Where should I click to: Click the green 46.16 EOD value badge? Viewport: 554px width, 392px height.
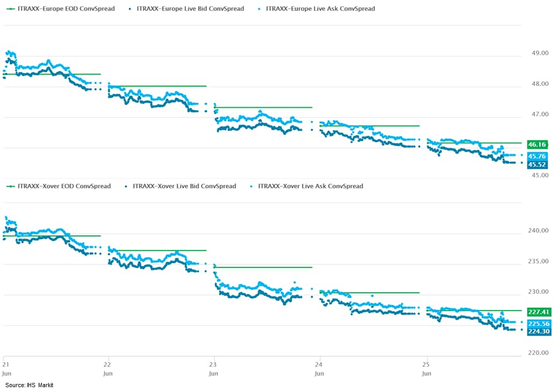pos(537,144)
